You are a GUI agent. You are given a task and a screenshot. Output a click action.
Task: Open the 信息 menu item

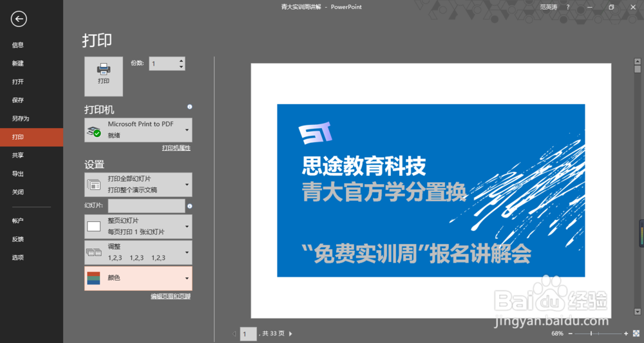click(17, 45)
